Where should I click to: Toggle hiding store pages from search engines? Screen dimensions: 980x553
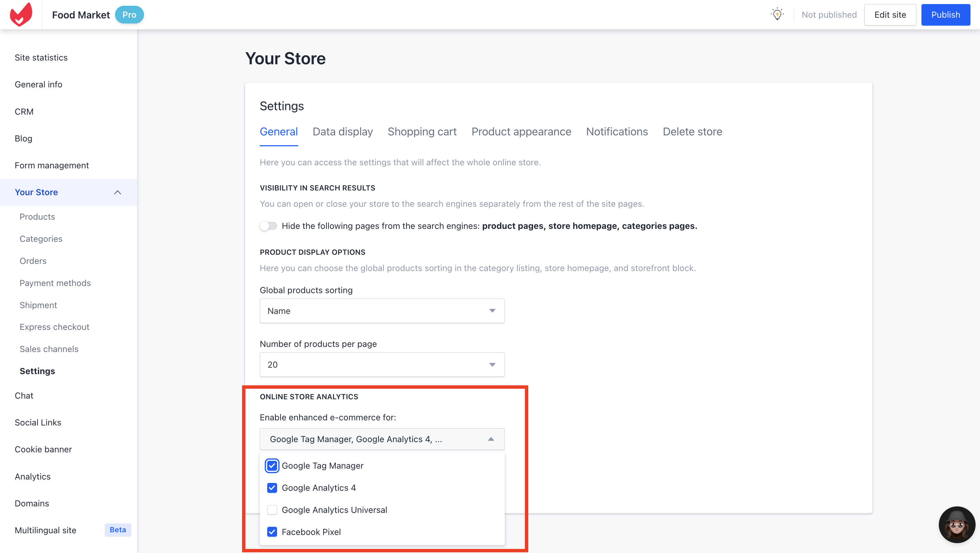(x=269, y=226)
